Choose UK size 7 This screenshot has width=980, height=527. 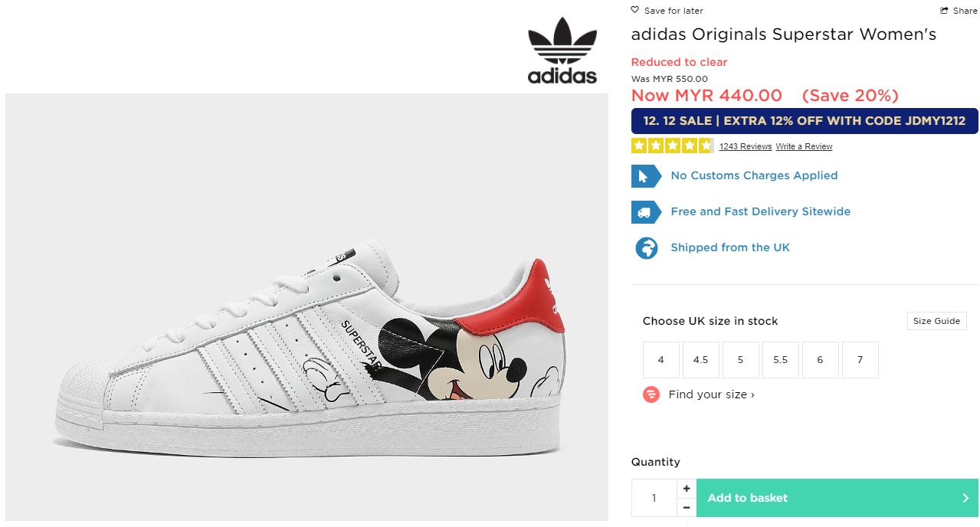860,360
